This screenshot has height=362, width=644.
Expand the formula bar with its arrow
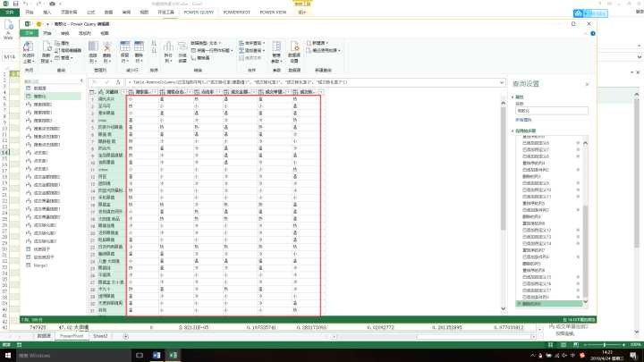coord(502,82)
